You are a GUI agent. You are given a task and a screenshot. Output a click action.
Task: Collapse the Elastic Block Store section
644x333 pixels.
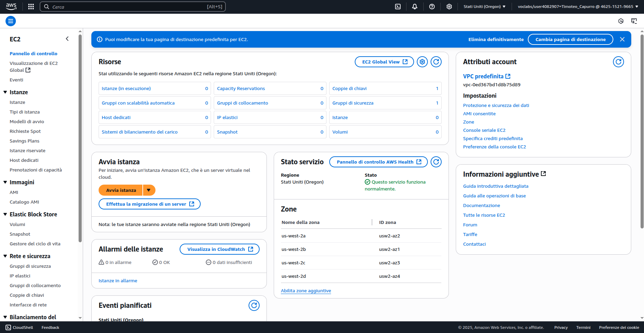tap(5, 214)
